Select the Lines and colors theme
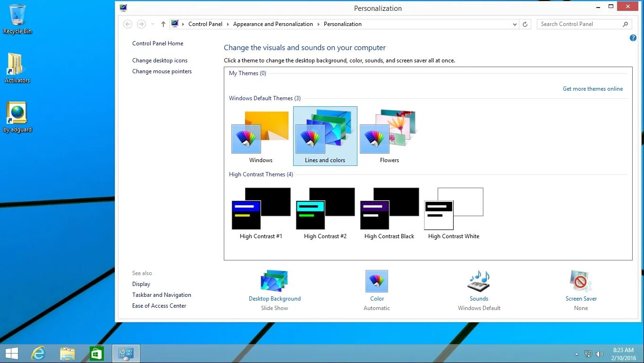The width and height of the screenshot is (644, 363). 325,136
